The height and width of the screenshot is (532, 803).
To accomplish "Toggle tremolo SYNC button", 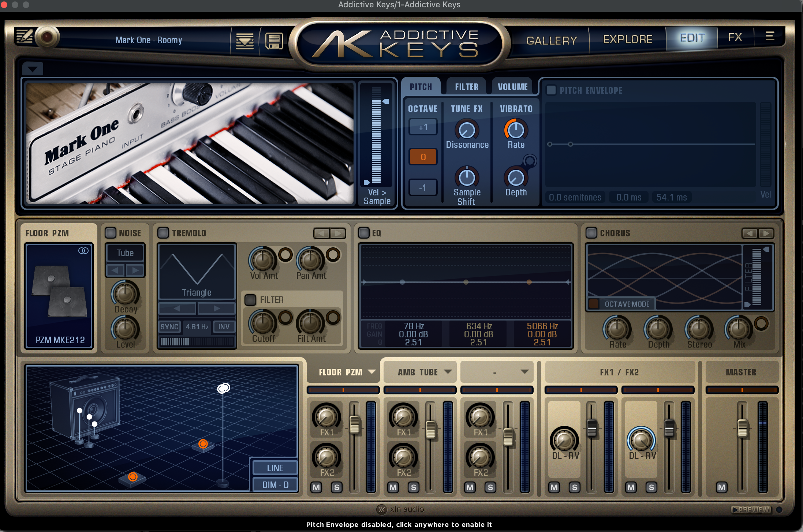I will tap(170, 327).
